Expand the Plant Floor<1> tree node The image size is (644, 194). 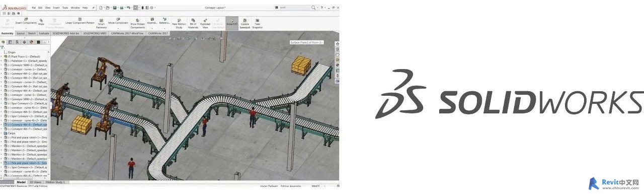(2, 57)
